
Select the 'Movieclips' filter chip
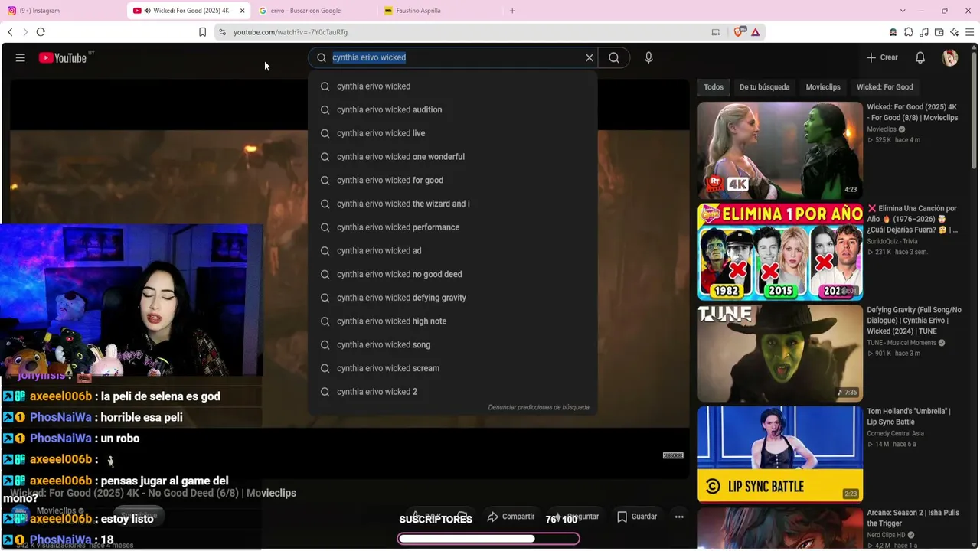click(823, 87)
